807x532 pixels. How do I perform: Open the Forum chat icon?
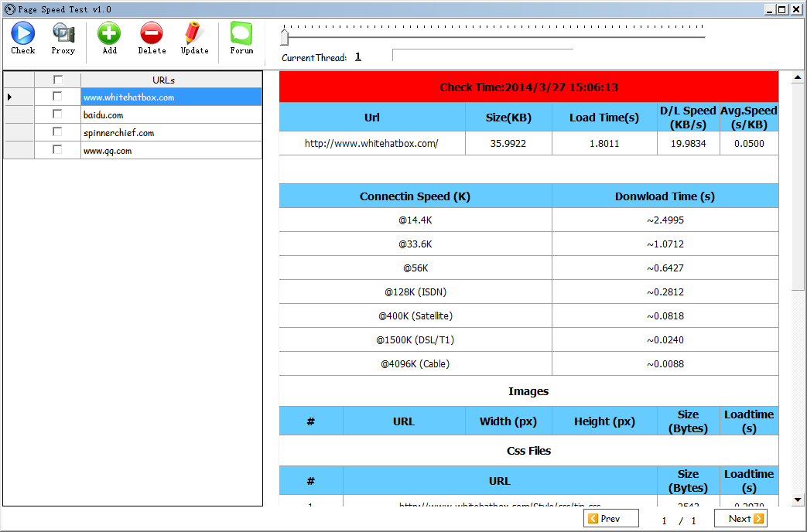(x=241, y=33)
